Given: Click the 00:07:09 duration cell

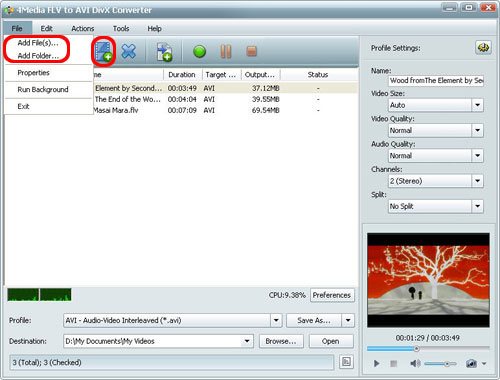Looking at the screenshot, I should [182, 110].
